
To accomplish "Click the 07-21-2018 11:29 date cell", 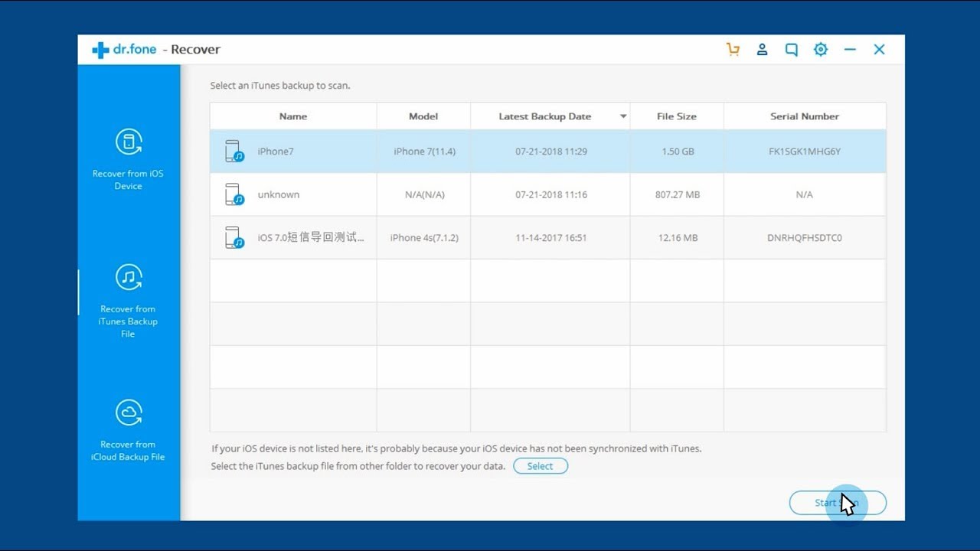I will coord(551,152).
